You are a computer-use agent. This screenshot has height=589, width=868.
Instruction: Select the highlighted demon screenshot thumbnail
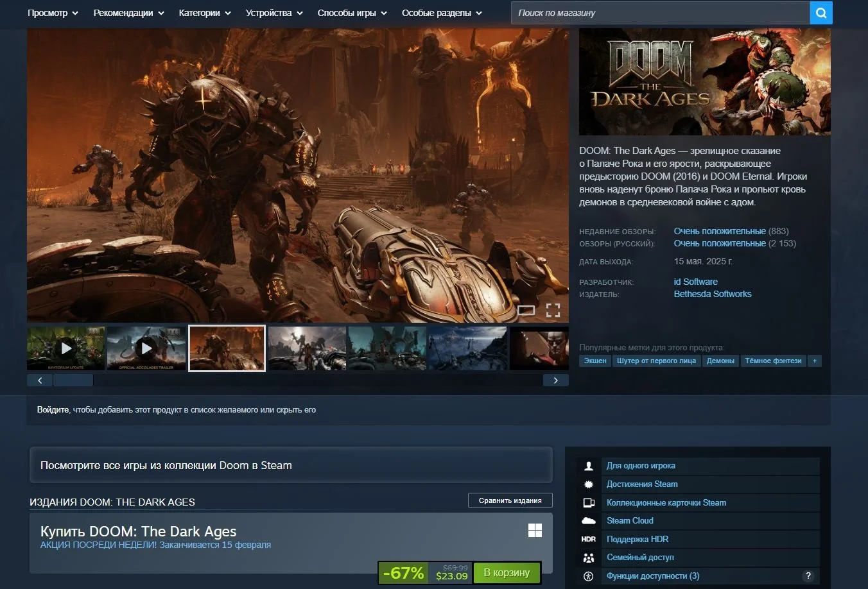point(227,348)
